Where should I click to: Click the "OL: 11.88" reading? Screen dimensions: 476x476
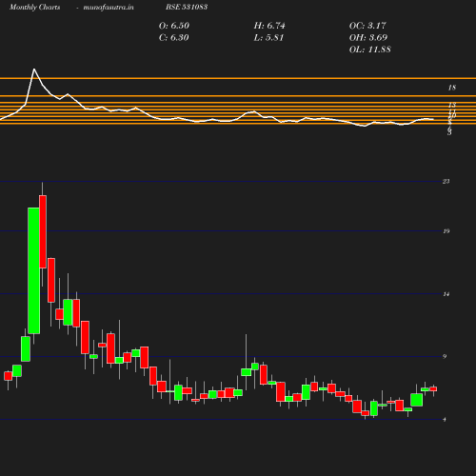click(x=370, y=50)
